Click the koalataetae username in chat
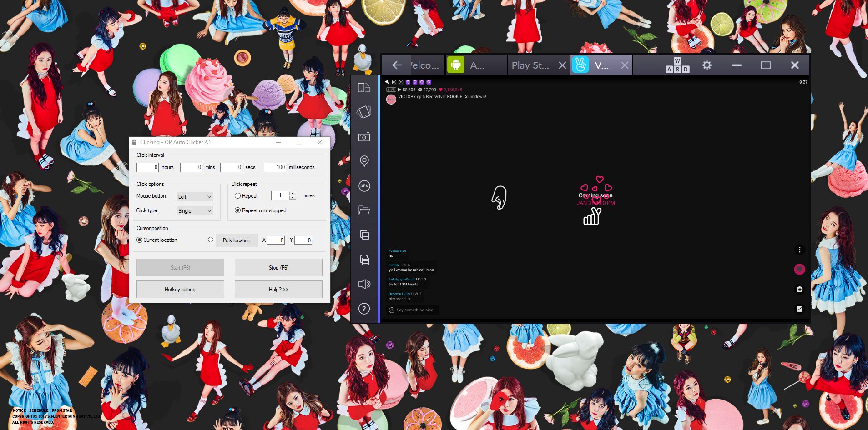The image size is (868, 430). click(x=397, y=251)
